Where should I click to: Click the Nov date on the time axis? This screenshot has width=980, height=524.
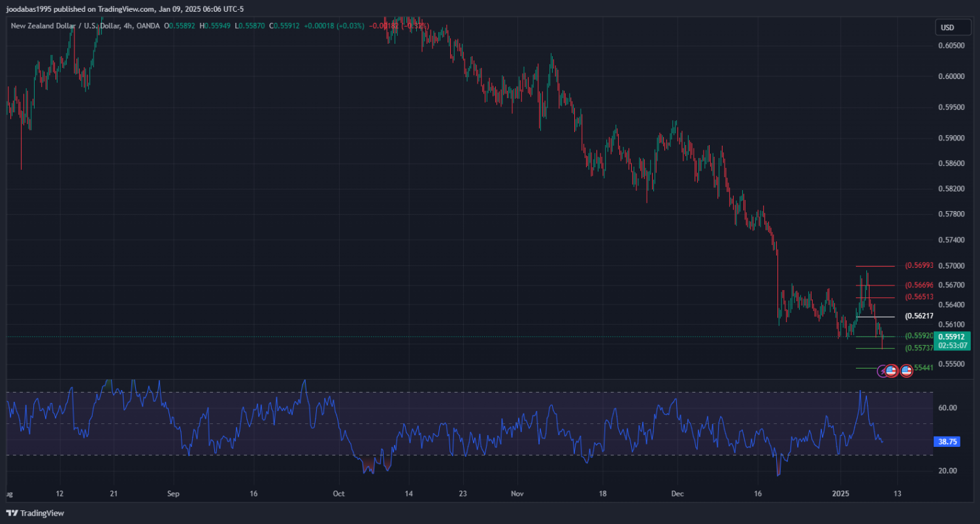[x=517, y=493]
